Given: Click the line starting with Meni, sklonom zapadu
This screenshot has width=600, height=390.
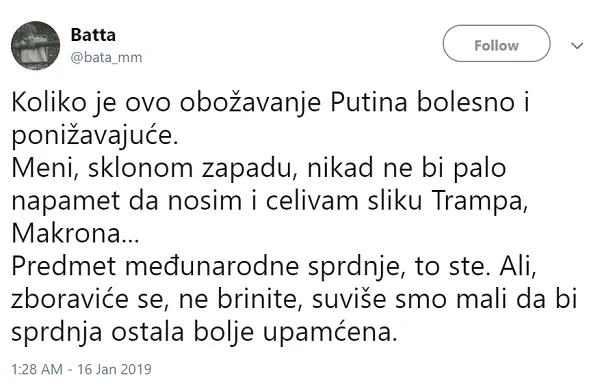Looking at the screenshot, I should point(259,168).
